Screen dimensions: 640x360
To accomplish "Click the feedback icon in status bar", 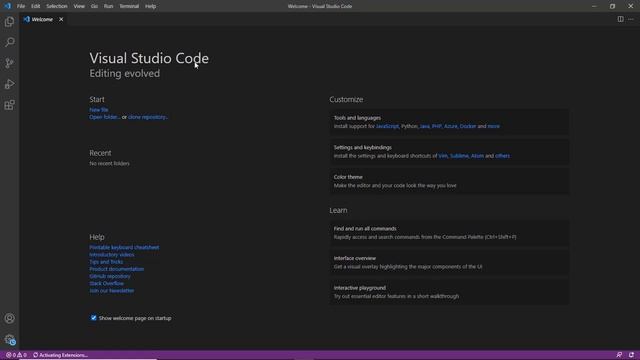I will (619, 355).
